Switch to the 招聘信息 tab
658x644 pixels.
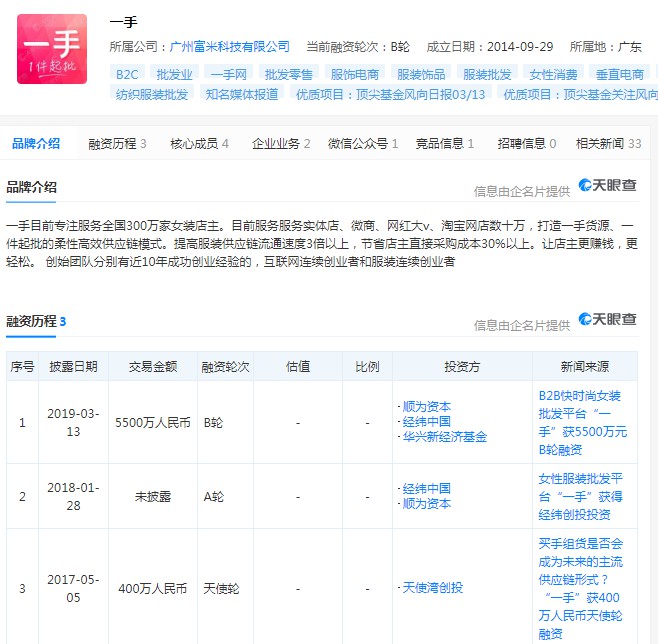point(527,144)
